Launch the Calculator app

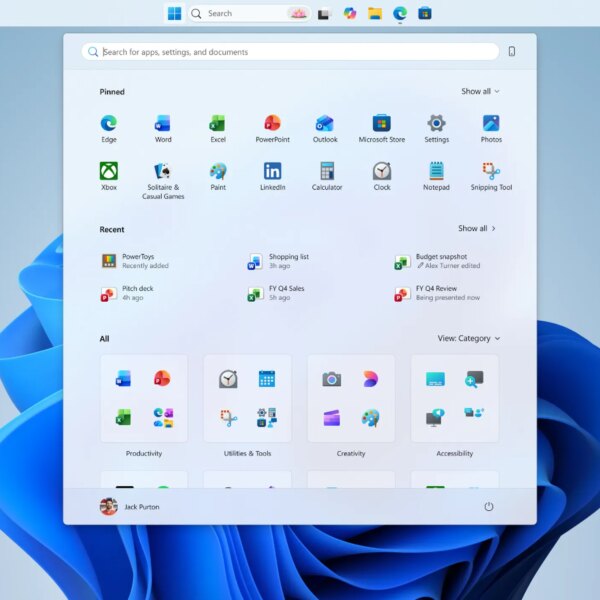[x=327, y=176]
